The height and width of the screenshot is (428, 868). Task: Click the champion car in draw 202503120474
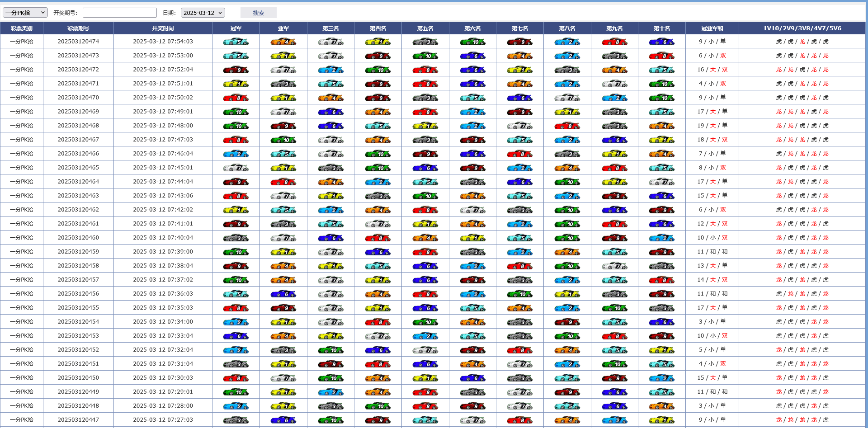click(236, 42)
